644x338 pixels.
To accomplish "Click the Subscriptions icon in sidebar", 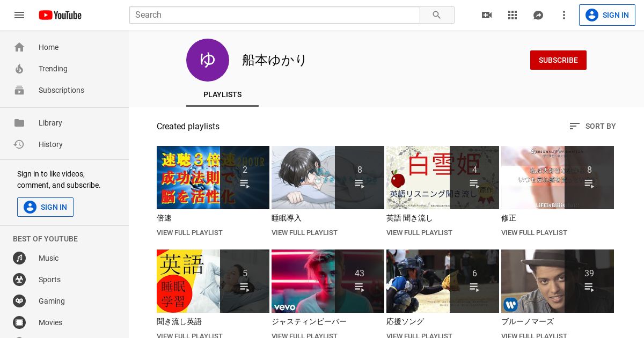I will 19,90.
